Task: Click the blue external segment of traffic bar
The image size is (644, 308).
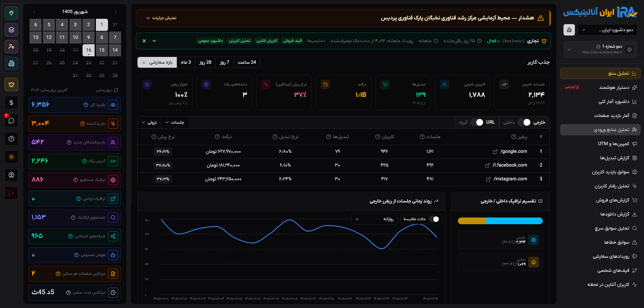Action: (x=514, y=221)
